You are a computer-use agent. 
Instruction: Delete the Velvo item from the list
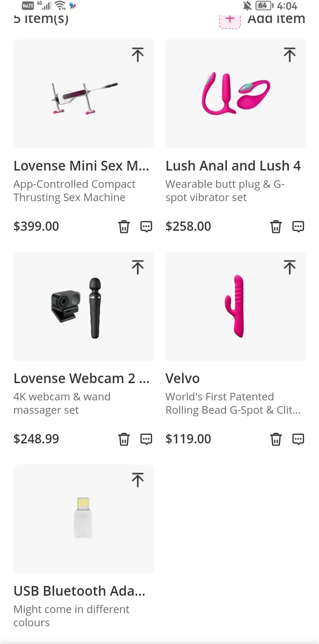click(x=276, y=439)
